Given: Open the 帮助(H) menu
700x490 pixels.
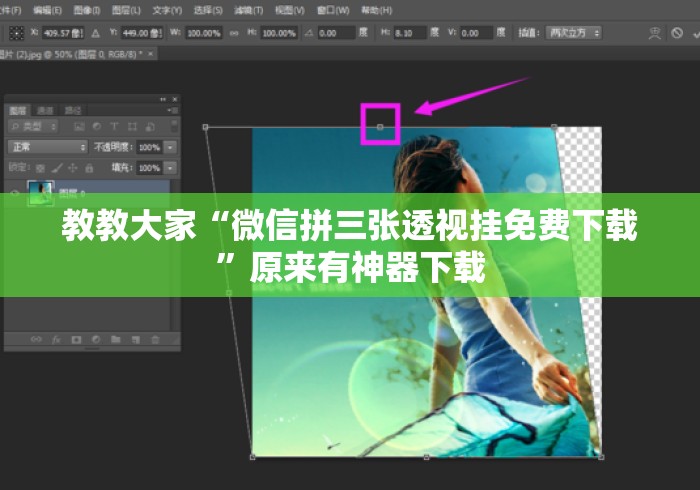Looking at the screenshot, I should [x=376, y=10].
